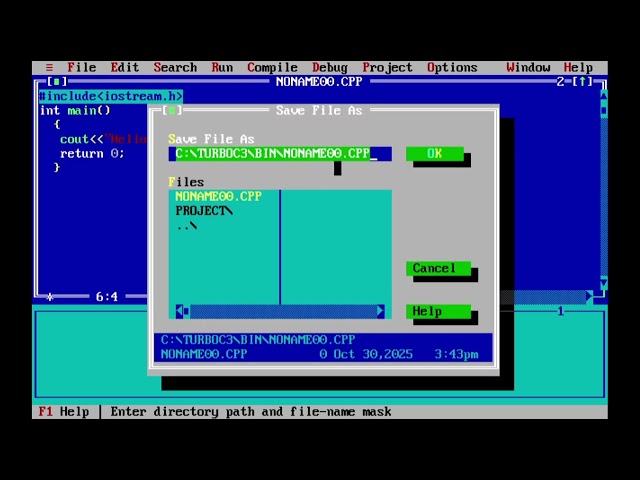This screenshot has width=640, height=480.
Task: Click the 6:4 cursor position indicator
Action: point(107,297)
